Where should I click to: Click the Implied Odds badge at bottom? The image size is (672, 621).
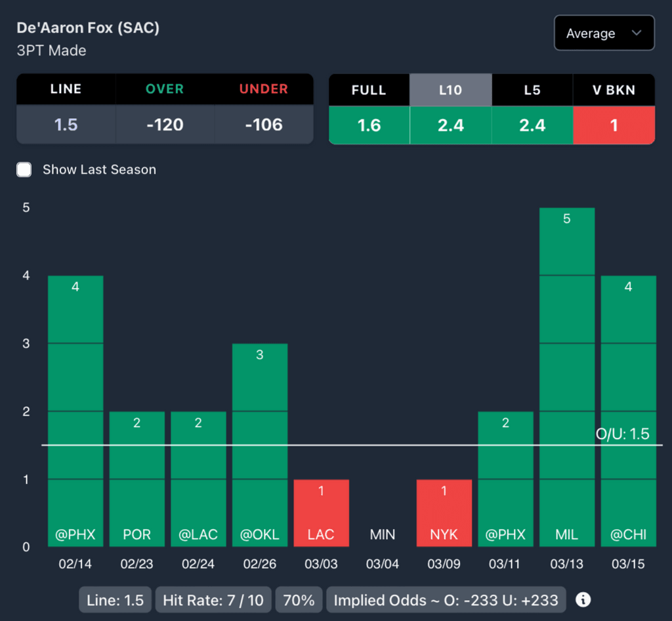[x=446, y=599]
